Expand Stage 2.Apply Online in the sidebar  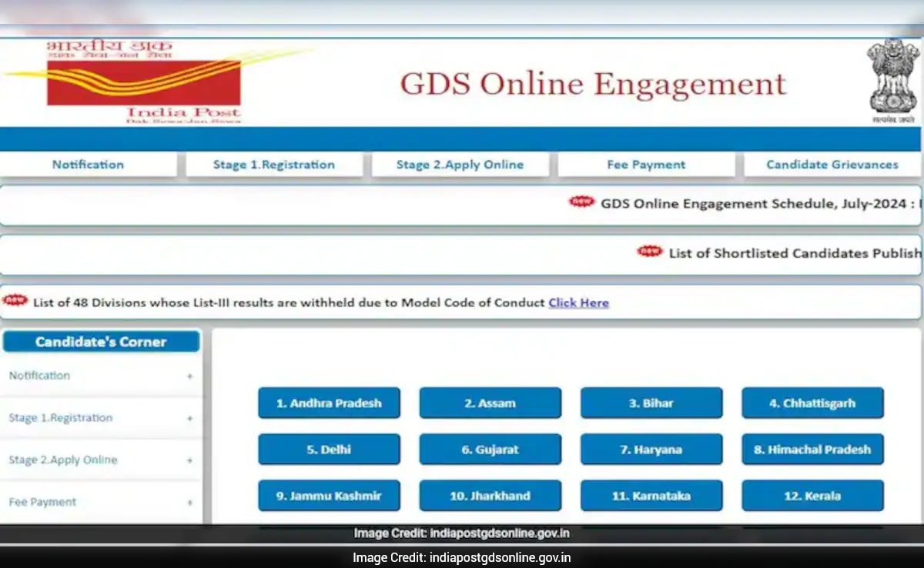click(189, 460)
